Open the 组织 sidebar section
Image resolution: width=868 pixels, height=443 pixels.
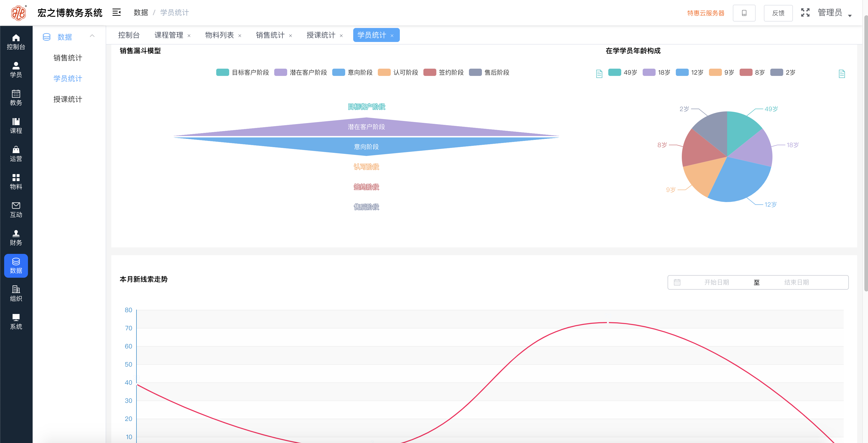[x=16, y=294]
